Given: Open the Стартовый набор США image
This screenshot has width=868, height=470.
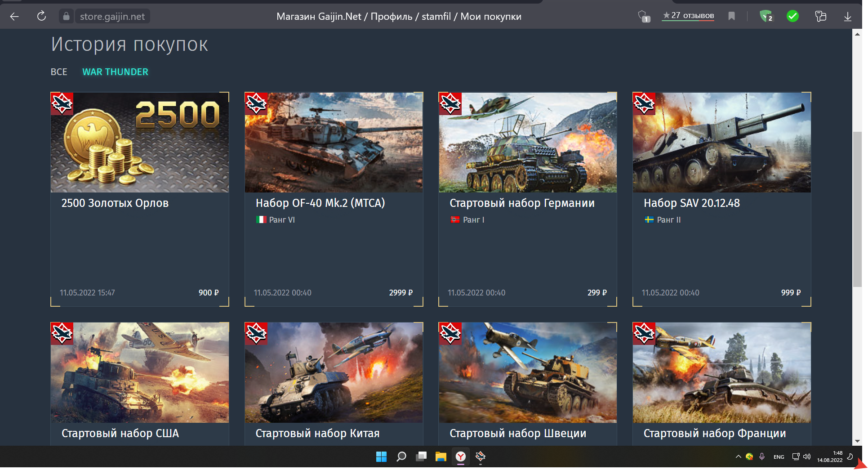Looking at the screenshot, I should [x=140, y=372].
